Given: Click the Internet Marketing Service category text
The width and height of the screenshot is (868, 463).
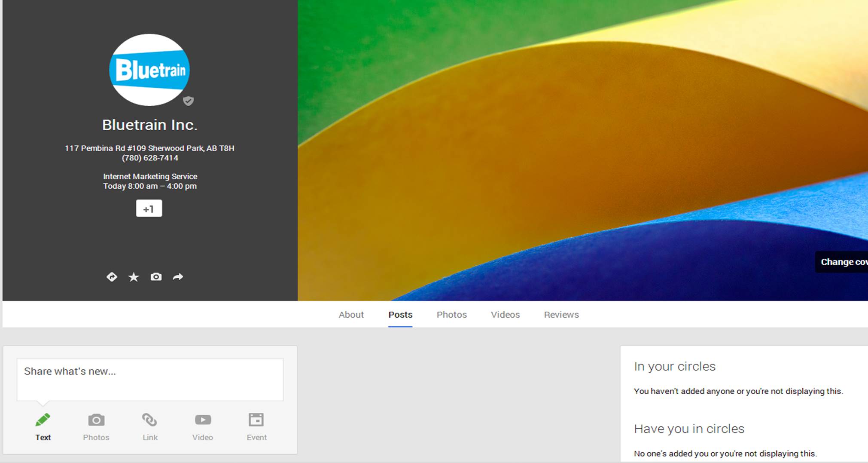Looking at the screenshot, I should click(x=150, y=176).
